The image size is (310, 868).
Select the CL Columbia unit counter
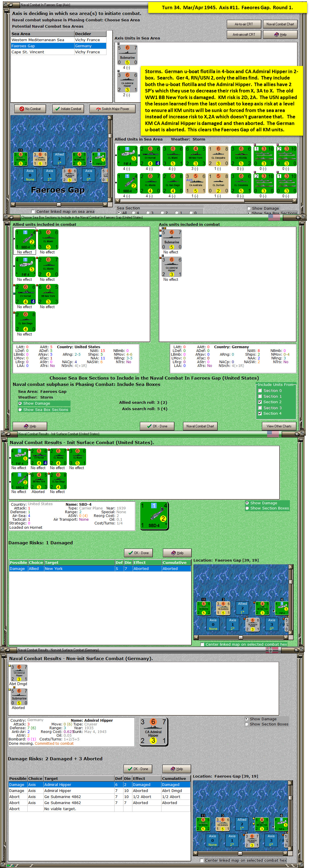click(x=241, y=183)
